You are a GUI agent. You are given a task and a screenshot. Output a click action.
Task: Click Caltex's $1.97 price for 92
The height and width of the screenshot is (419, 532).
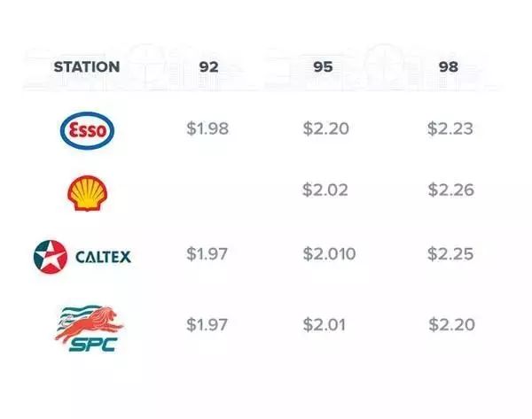pos(207,254)
